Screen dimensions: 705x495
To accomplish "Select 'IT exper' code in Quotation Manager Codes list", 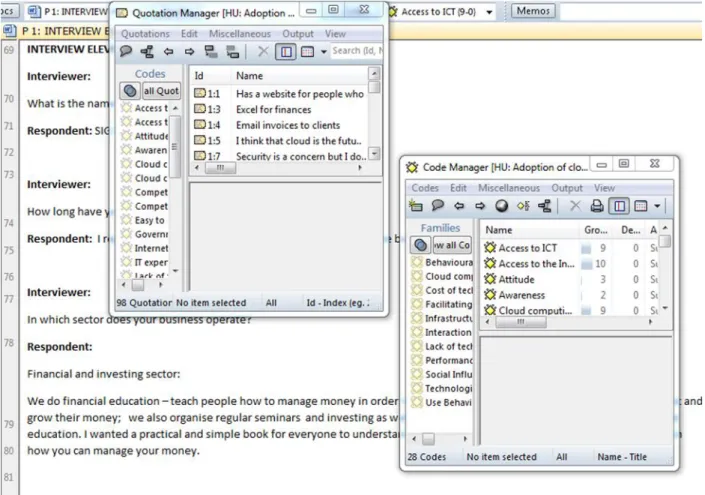I will [146, 262].
